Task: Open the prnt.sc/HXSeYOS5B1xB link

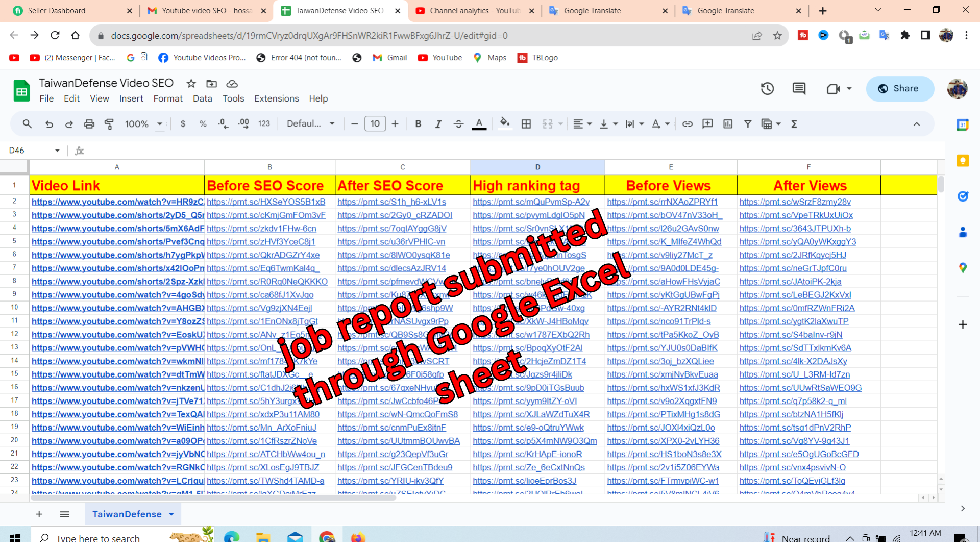Action: (266, 202)
